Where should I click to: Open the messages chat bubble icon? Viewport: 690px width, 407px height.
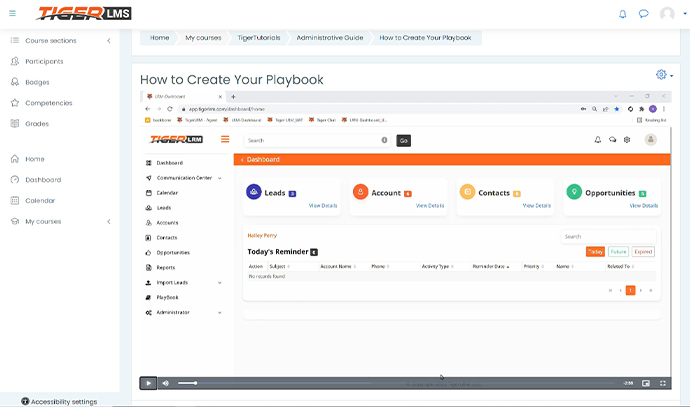point(644,14)
